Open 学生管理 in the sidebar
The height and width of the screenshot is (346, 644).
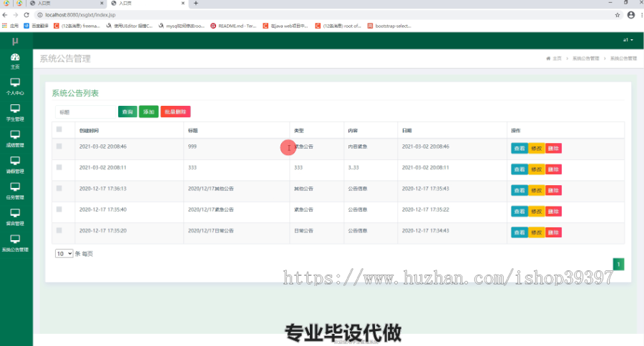click(15, 113)
